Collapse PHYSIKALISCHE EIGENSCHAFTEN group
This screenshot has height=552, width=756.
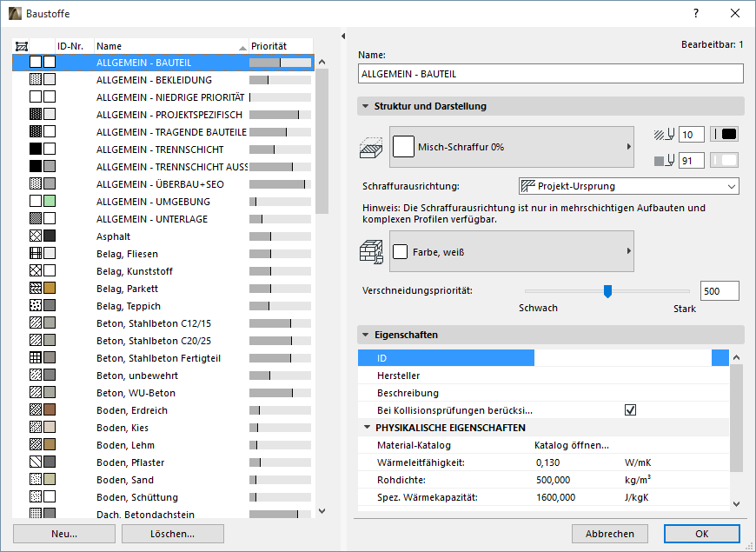pos(367,428)
